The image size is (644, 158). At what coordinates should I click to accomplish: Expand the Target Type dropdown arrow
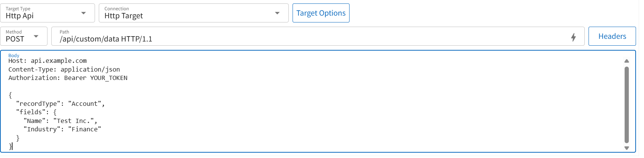coord(84,13)
